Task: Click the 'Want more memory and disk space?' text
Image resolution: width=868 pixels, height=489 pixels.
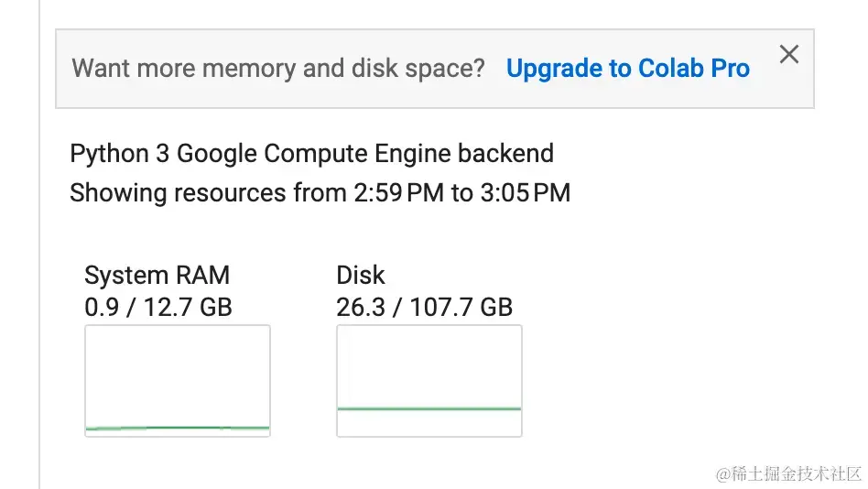Action: pos(278,69)
